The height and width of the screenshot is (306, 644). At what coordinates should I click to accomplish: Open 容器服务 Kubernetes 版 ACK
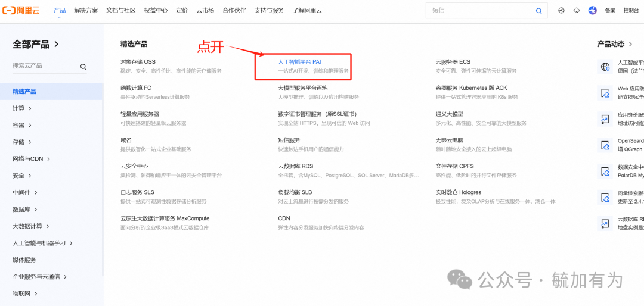tap(472, 88)
